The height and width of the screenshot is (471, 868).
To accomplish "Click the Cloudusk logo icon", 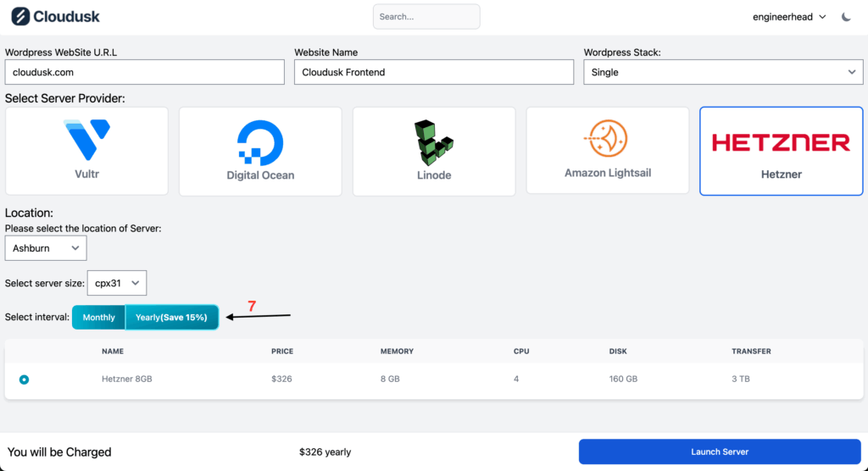I will (19, 17).
